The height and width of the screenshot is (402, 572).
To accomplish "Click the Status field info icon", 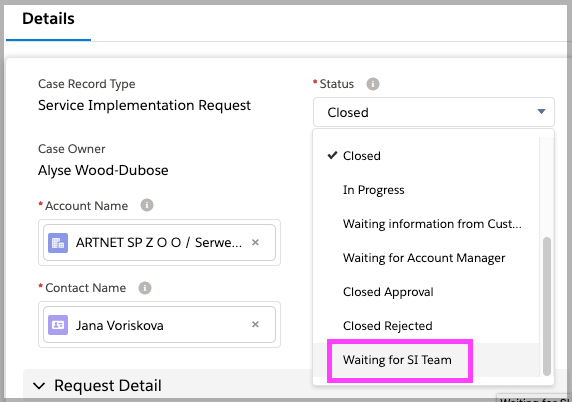I will [x=372, y=84].
